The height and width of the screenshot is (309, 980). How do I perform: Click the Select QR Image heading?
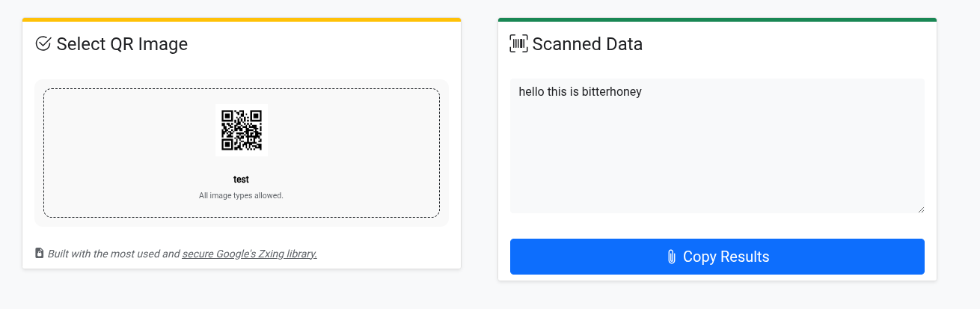[x=122, y=44]
